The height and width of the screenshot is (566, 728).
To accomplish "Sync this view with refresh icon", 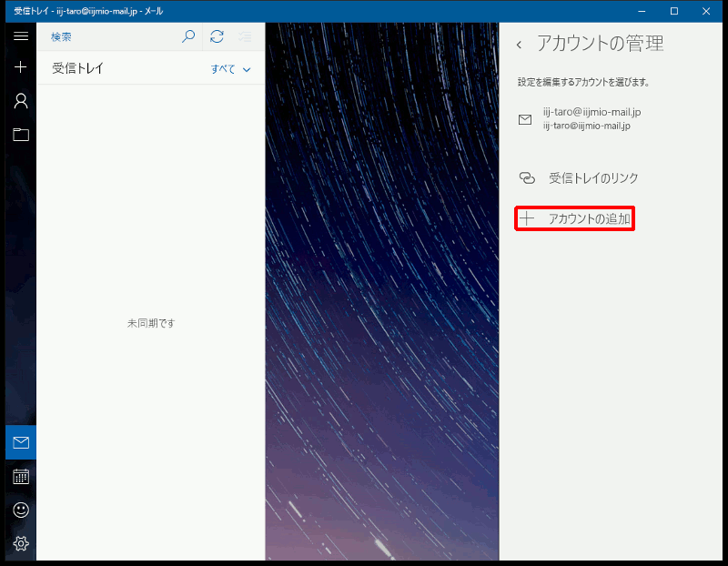I will tap(217, 36).
